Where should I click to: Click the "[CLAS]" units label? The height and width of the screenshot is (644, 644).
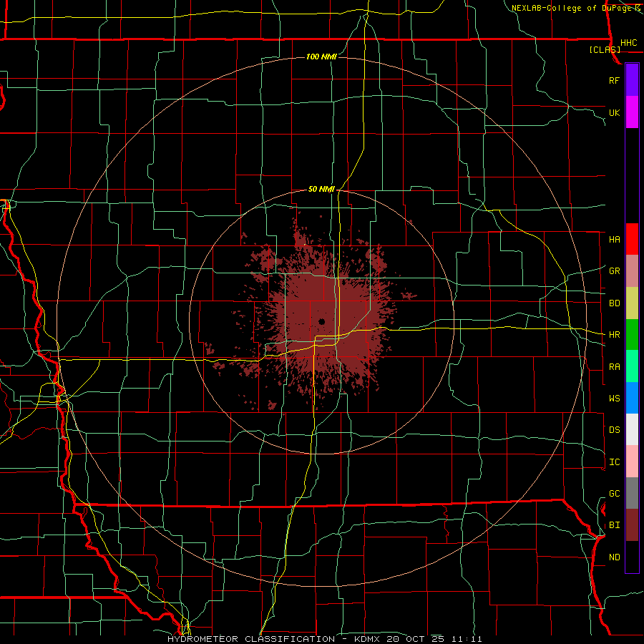click(605, 49)
